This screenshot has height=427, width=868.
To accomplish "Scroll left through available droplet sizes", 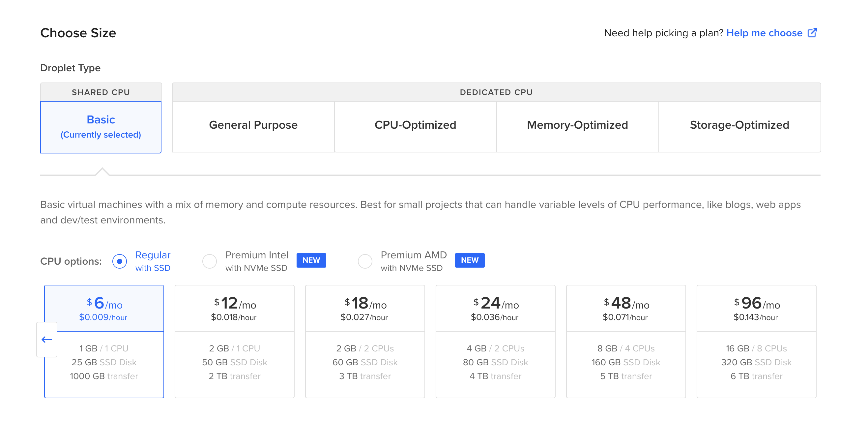I will pyautogui.click(x=46, y=339).
